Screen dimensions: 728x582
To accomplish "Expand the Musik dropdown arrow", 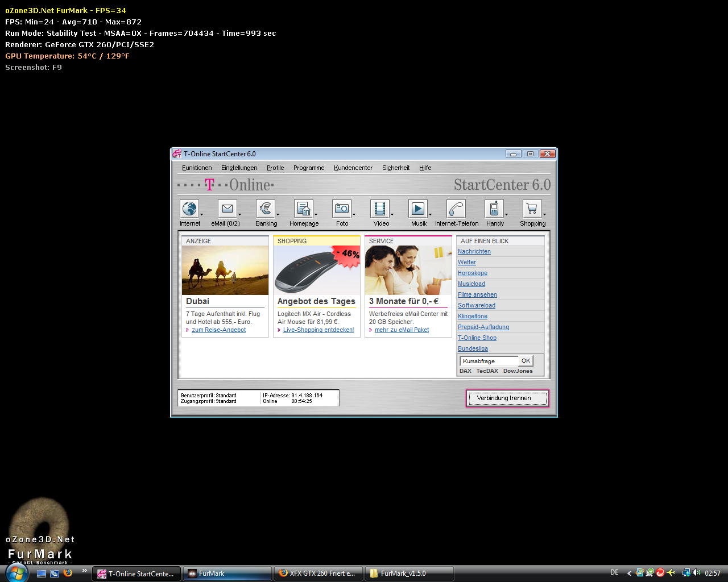I will coord(431,215).
